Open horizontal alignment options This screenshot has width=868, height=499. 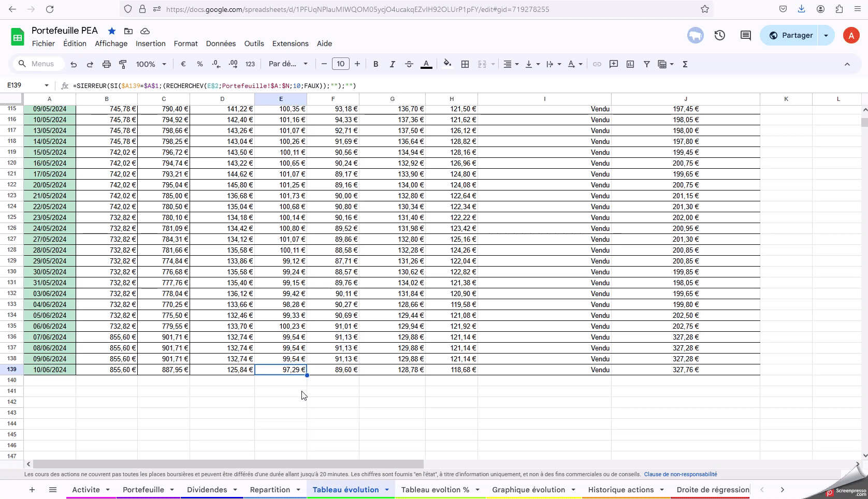511,64
